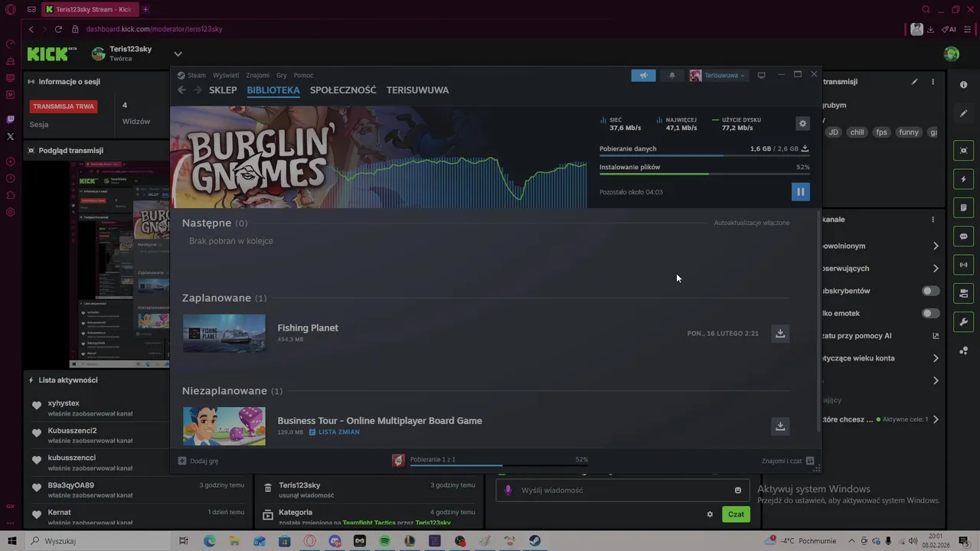This screenshot has height=551, width=980.
Task: Open Wyświetl menu in Steam
Action: click(x=226, y=75)
